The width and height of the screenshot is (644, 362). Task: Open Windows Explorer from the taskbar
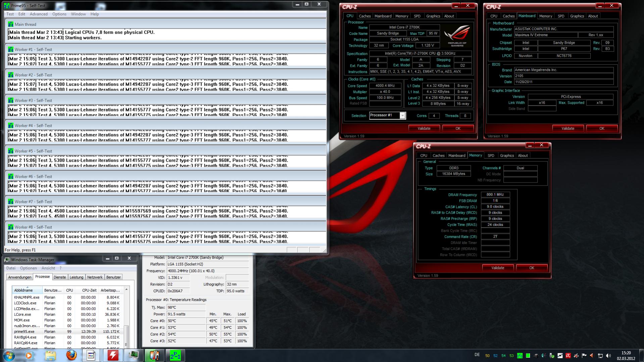(50, 355)
